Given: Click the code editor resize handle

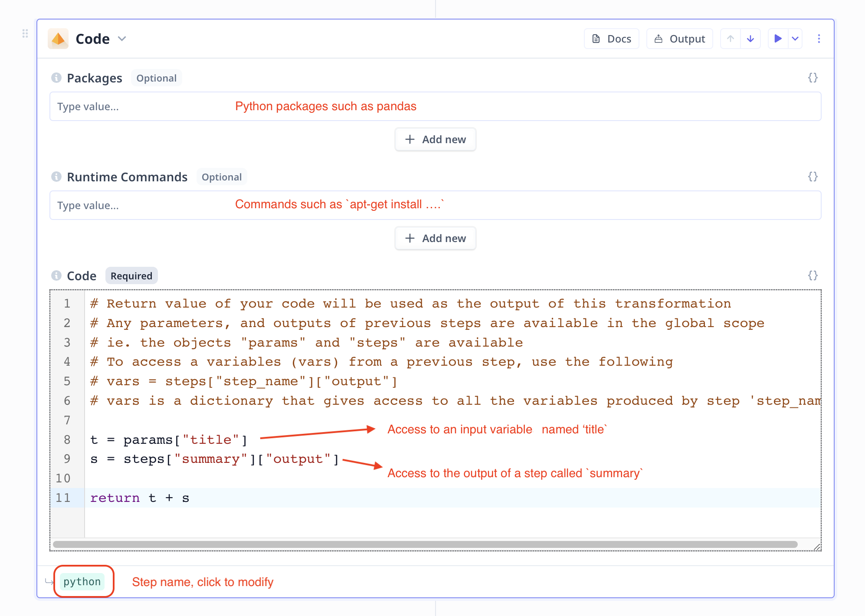Looking at the screenshot, I should [817, 547].
